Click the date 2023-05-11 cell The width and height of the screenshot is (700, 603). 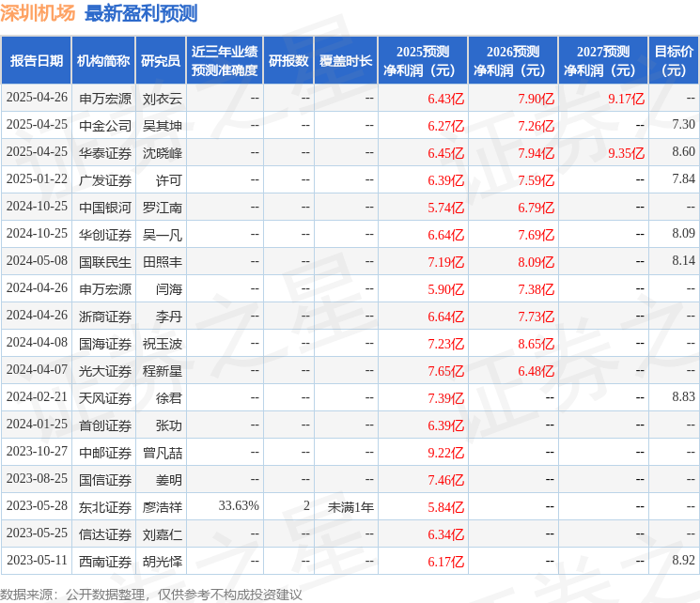click(37, 560)
